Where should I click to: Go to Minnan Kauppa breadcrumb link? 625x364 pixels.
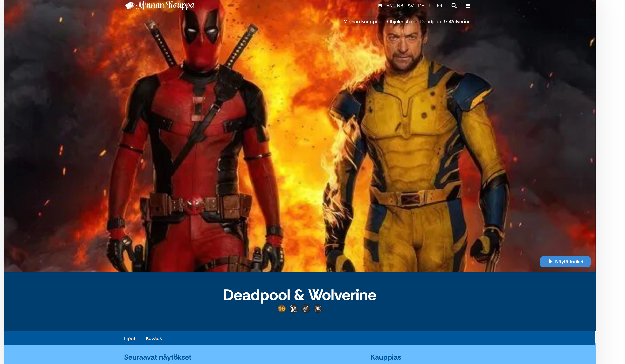click(x=361, y=22)
